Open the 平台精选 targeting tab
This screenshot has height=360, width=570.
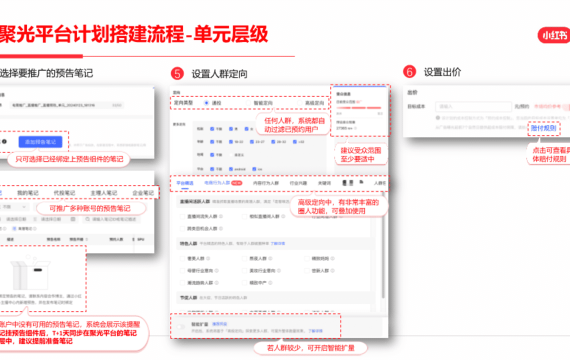[x=185, y=183]
